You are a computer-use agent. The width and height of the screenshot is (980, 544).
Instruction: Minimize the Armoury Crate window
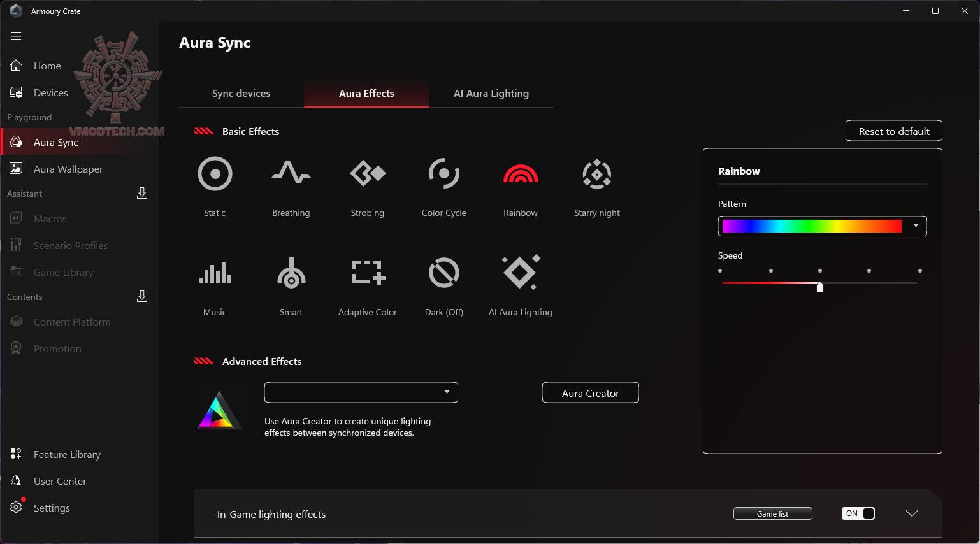906,11
